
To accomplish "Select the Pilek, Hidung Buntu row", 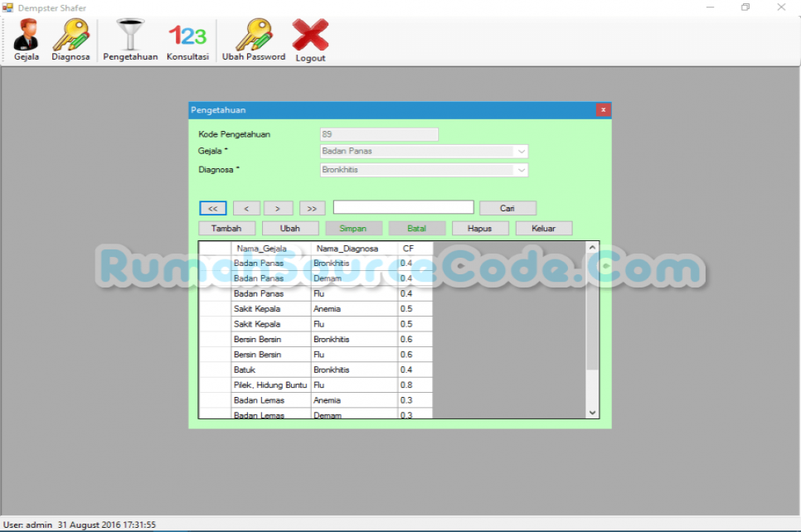I will 270,385.
